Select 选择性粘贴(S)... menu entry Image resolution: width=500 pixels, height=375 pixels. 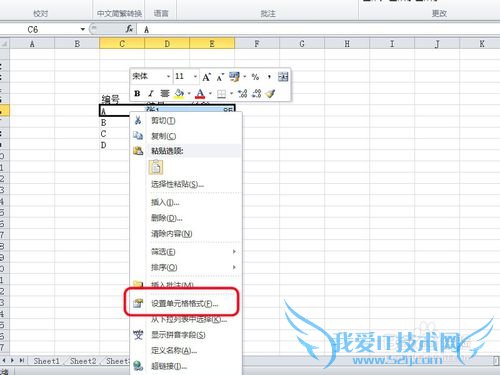click(x=186, y=184)
